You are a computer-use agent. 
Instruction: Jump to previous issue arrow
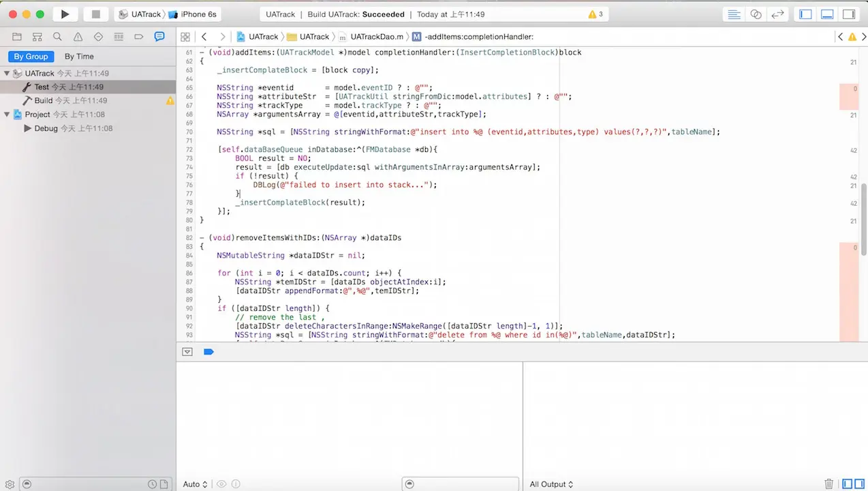[841, 37]
